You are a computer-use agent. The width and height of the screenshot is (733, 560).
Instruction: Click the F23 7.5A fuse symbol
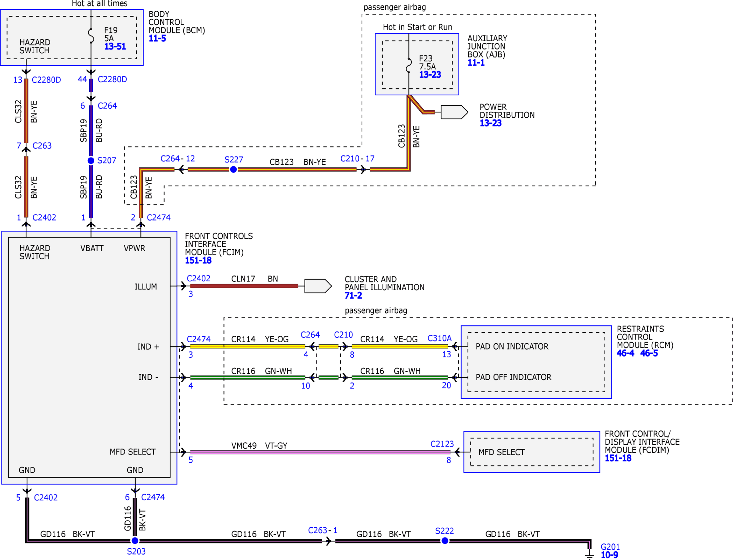coord(409,65)
